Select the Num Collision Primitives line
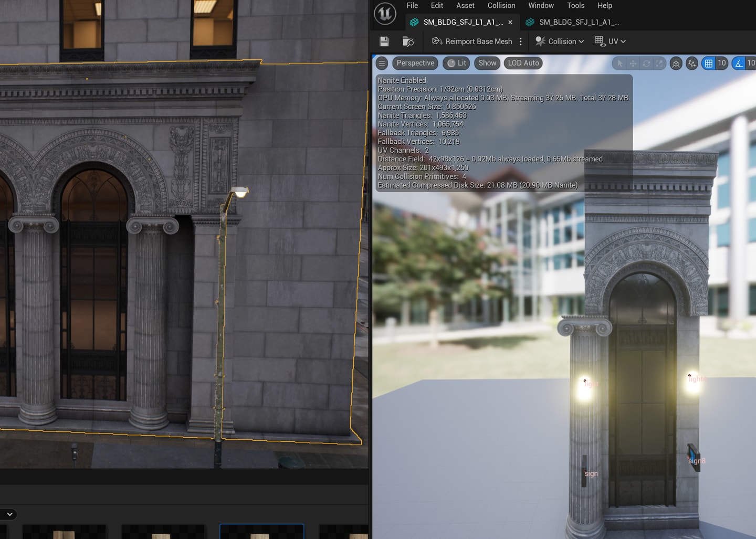Screen dimensions: 756x539 (x=422, y=176)
